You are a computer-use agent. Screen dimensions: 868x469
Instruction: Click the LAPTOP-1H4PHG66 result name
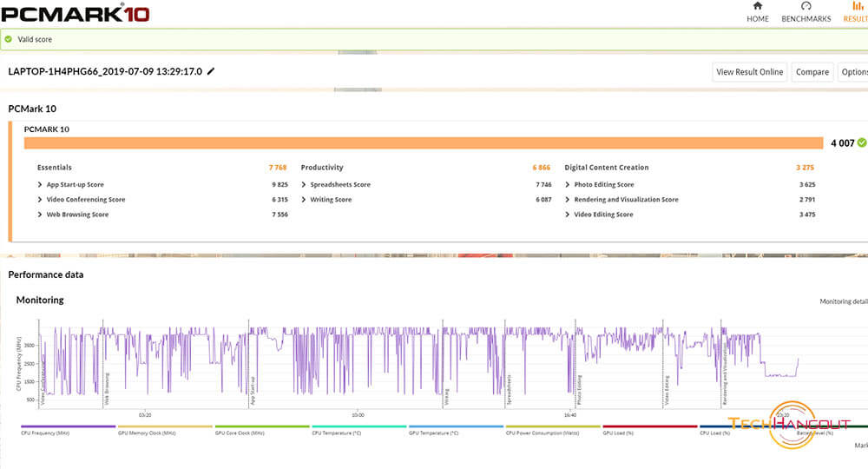click(x=105, y=71)
